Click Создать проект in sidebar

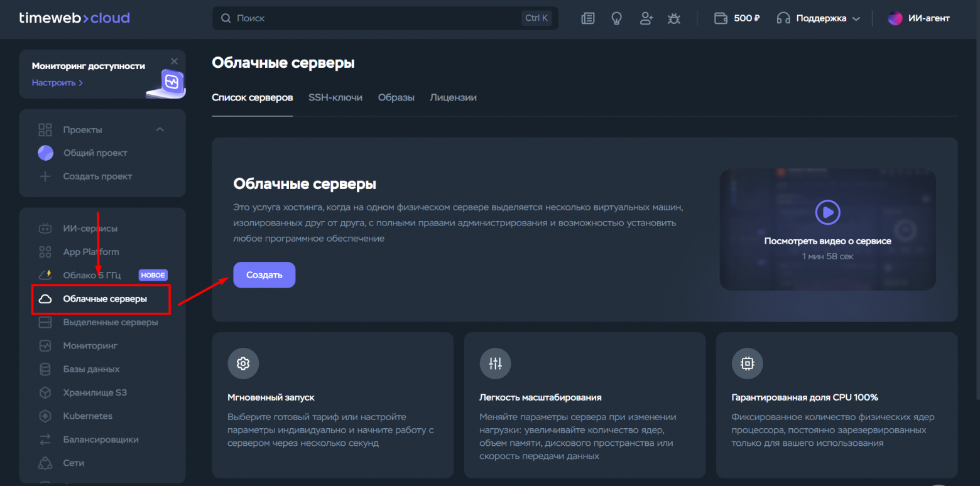click(97, 176)
